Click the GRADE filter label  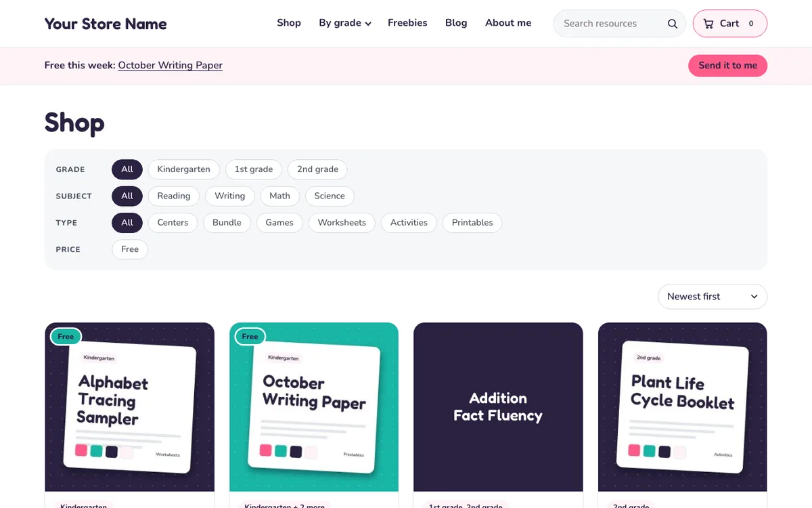click(70, 170)
